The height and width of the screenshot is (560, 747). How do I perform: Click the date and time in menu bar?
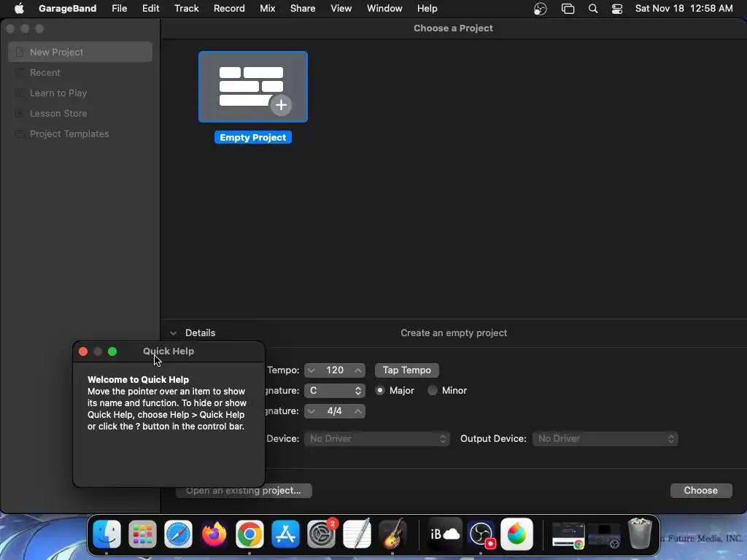click(684, 9)
